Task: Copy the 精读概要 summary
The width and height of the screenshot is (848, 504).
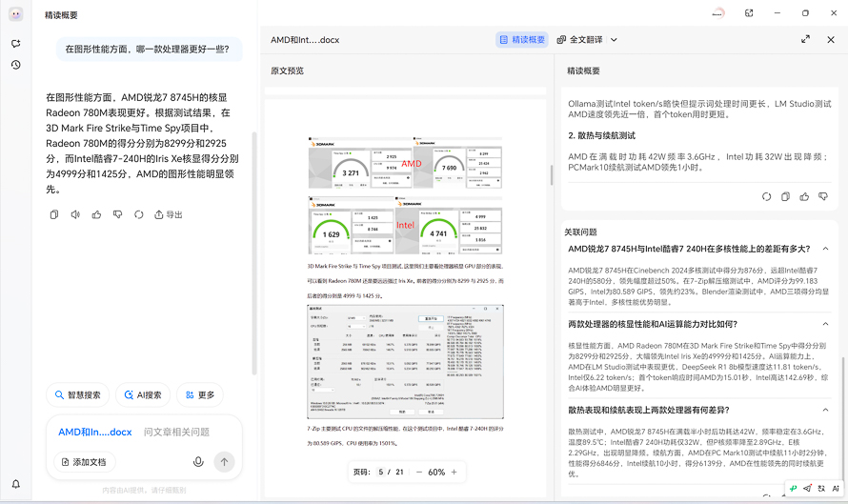Action: pos(785,197)
